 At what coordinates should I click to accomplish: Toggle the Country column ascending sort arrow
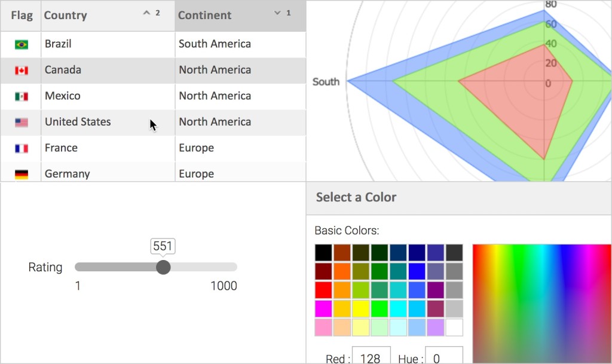click(146, 13)
